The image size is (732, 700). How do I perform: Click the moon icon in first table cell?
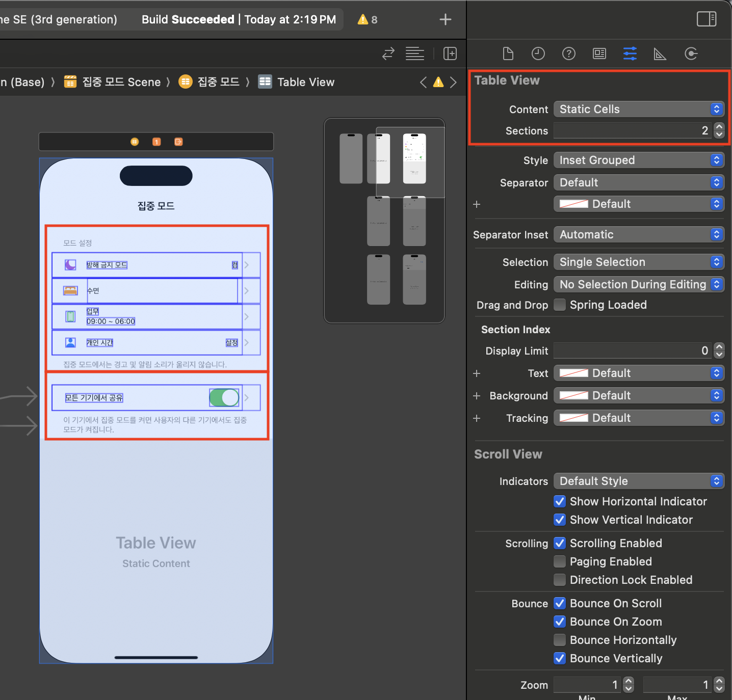70,265
